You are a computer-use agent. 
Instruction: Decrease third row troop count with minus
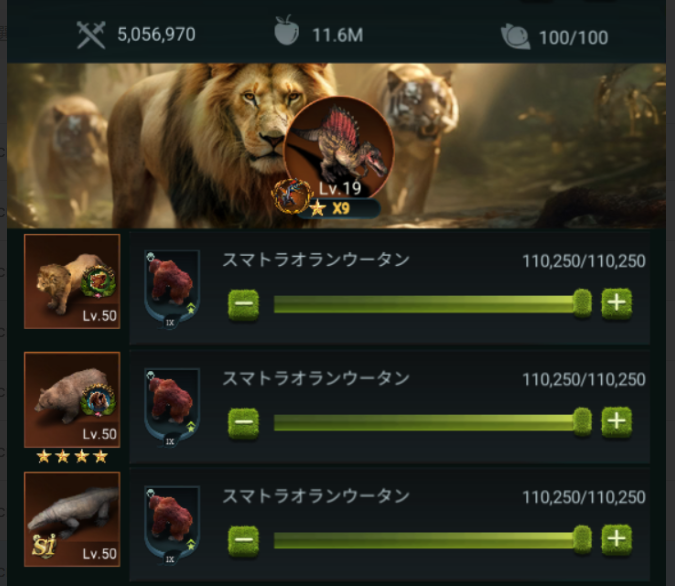(243, 541)
